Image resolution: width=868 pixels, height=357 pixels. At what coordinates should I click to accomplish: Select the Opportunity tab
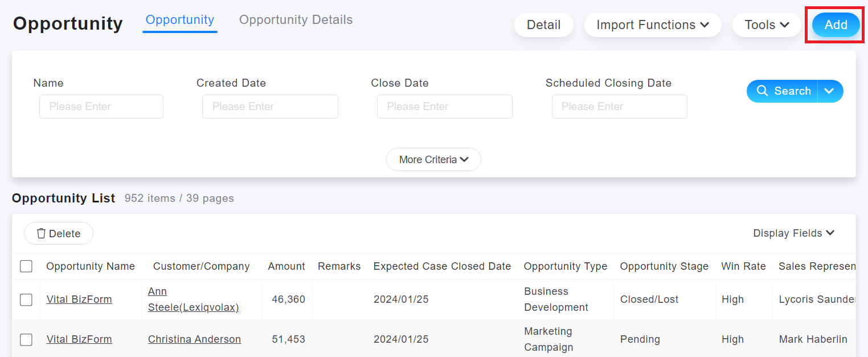180,20
